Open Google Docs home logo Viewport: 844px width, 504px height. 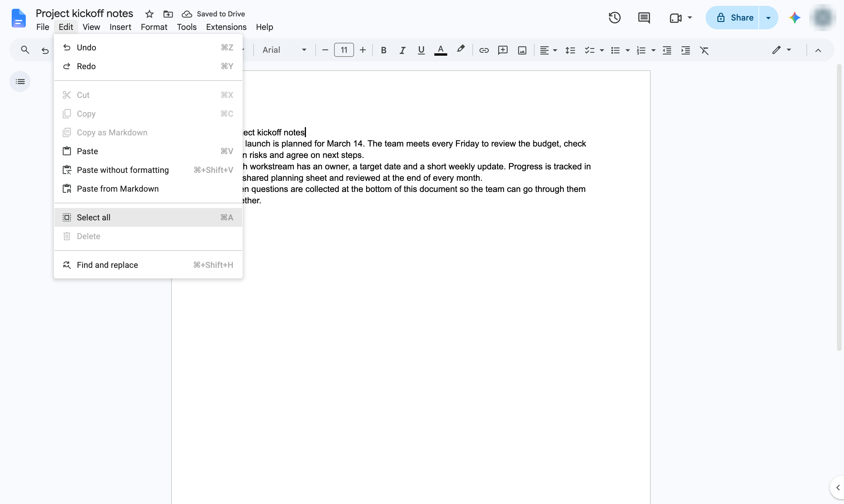click(19, 18)
